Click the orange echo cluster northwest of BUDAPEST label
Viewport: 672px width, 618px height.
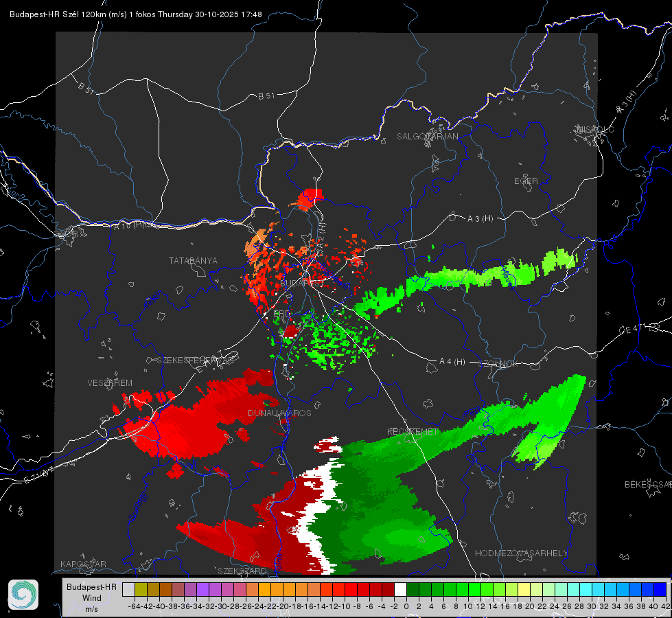tap(257, 244)
